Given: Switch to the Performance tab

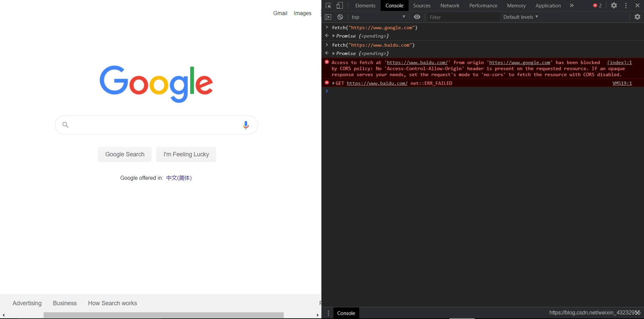Looking at the screenshot, I should [483, 6].
